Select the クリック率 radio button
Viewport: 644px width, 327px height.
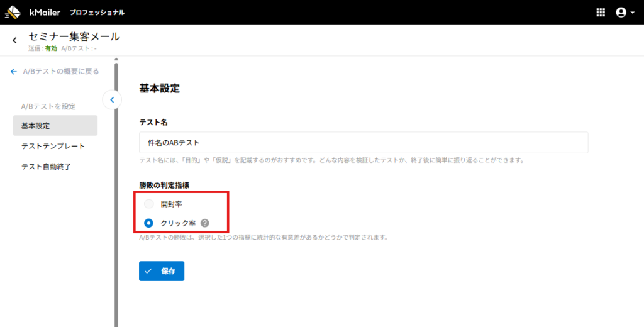pos(149,223)
